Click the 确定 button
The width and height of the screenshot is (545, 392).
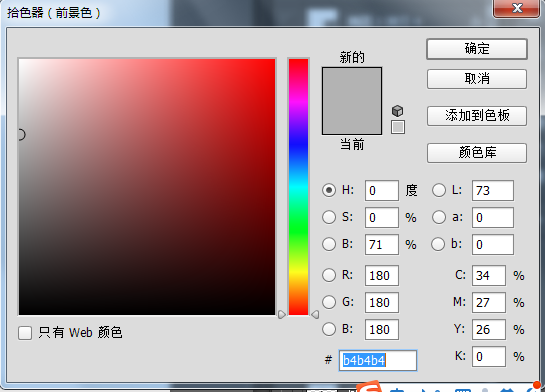pos(477,49)
